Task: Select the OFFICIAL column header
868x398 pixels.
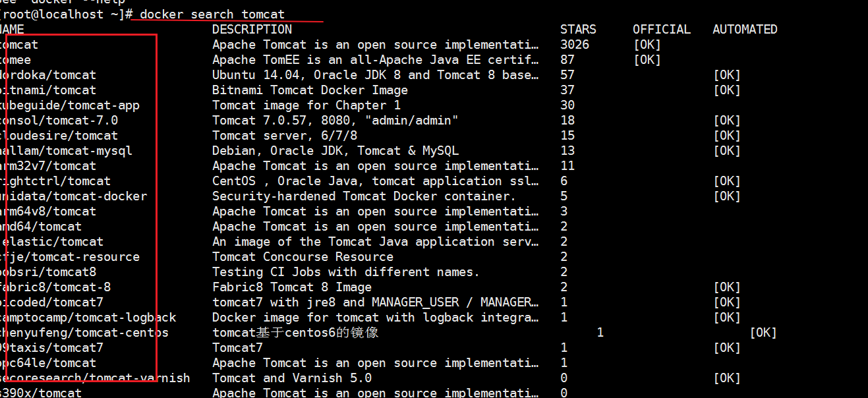Action: [x=662, y=30]
